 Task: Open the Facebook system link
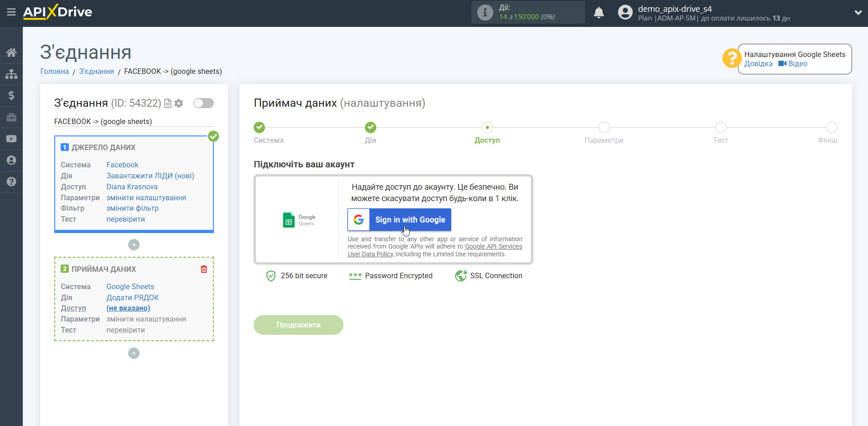[x=122, y=165]
